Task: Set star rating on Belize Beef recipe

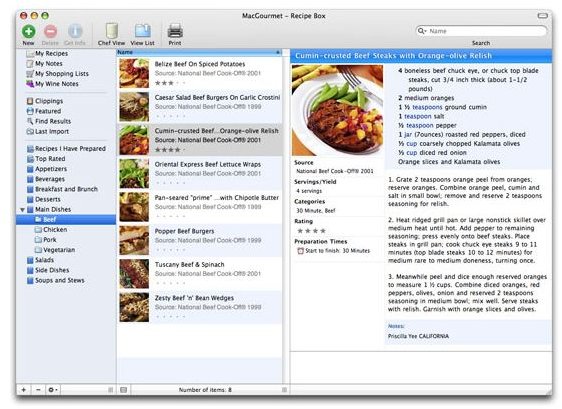Action: pos(170,83)
